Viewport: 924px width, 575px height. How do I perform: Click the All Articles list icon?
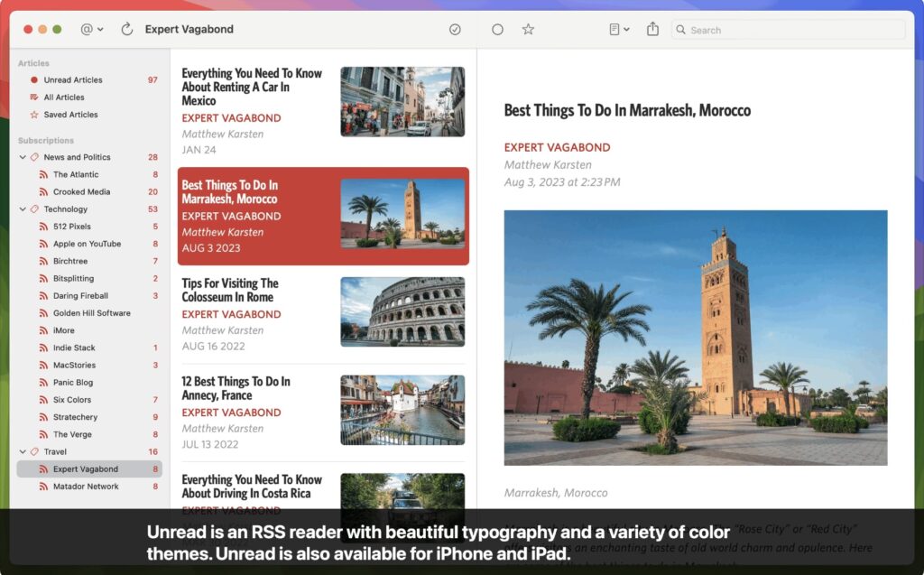pyautogui.click(x=34, y=97)
